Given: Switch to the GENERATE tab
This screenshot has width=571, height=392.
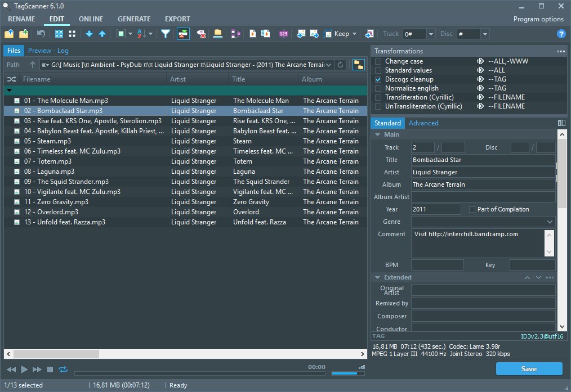Looking at the screenshot, I should 133,19.
